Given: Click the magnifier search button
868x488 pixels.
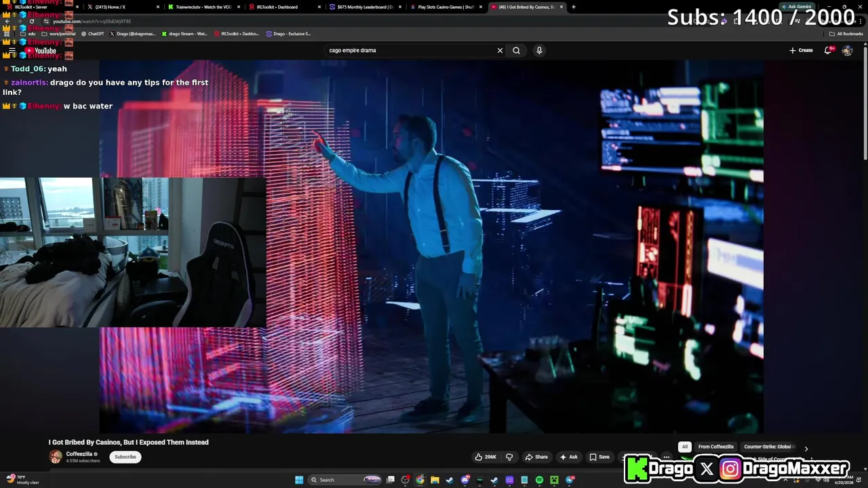Looking at the screenshot, I should tap(517, 50).
